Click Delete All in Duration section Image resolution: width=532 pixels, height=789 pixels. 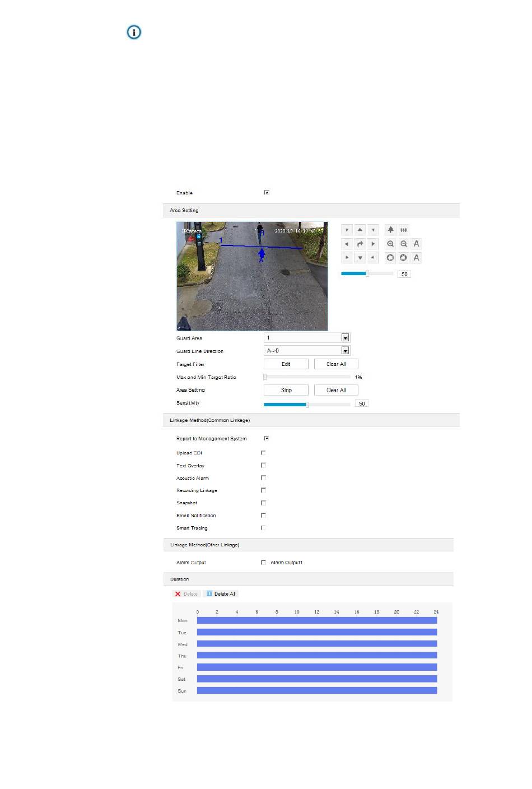pos(221,593)
